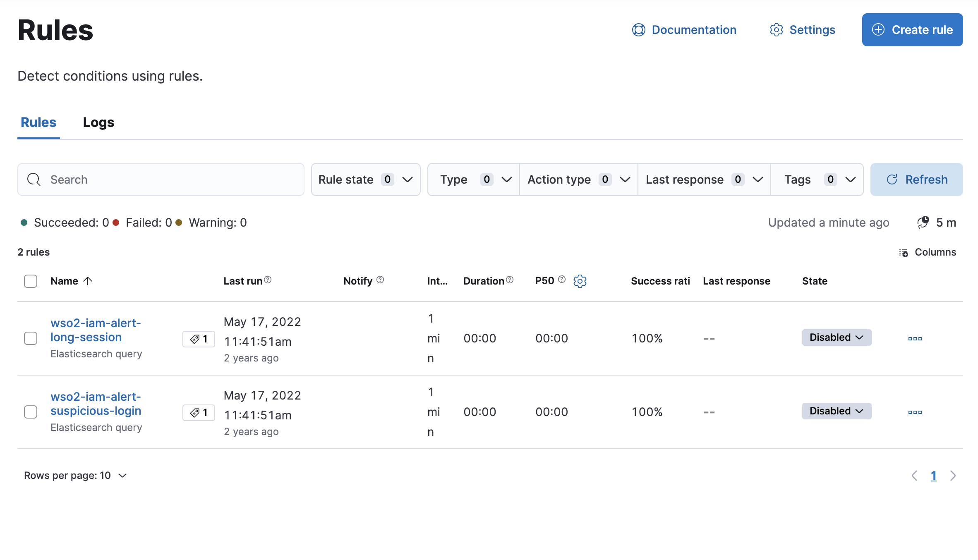Sort by the Duration column header

484,281
